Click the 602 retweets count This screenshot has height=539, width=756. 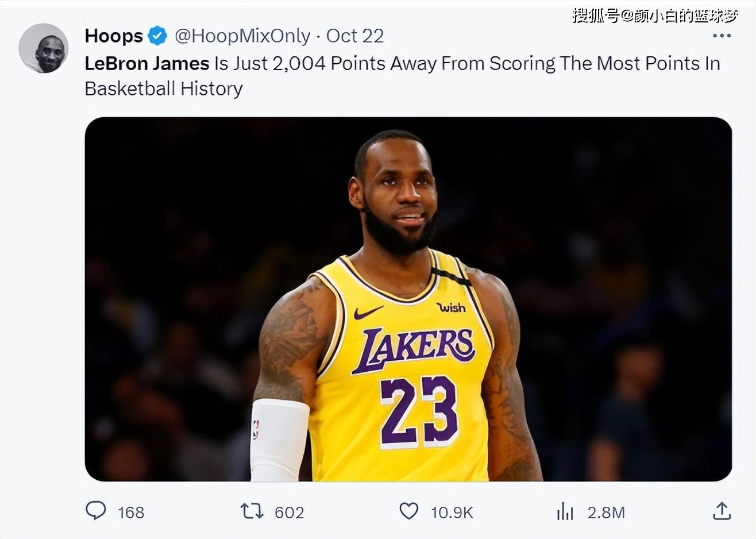pyautogui.click(x=289, y=512)
